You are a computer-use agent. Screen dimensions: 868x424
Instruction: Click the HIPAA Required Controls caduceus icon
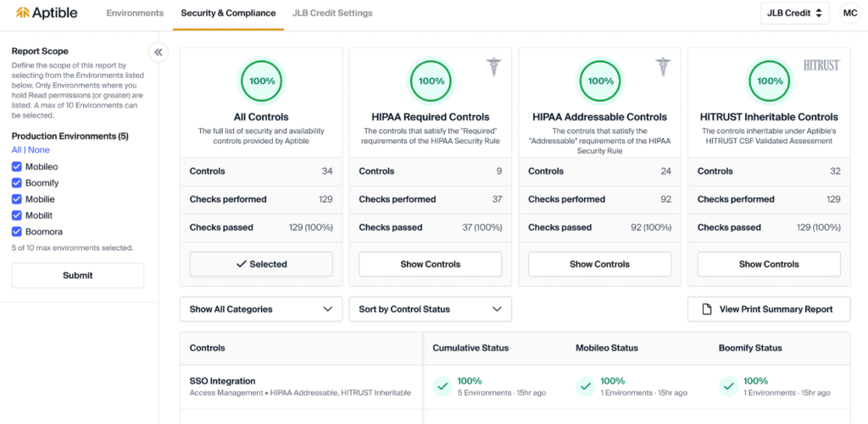point(493,67)
